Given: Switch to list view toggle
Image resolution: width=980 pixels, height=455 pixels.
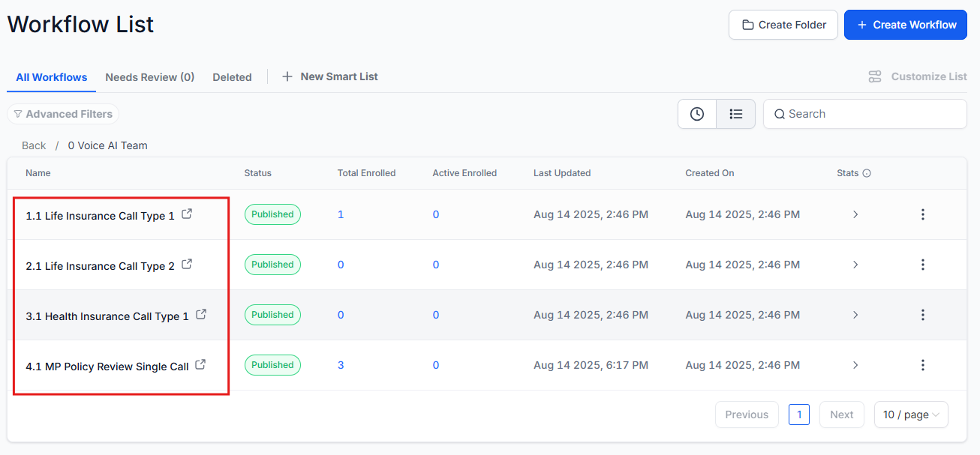Looking at the screenshot, I should (x=735, y=114).
